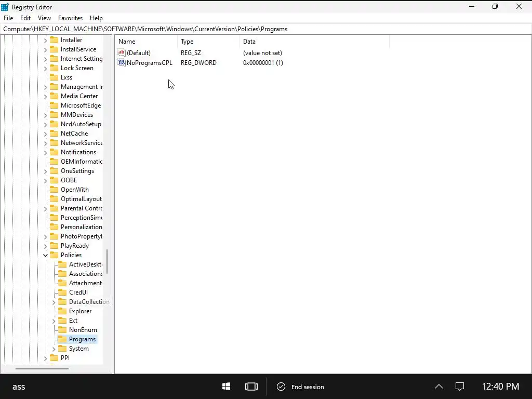Click the tree pane horizontal scrollbar thumb

coord(42,368)
